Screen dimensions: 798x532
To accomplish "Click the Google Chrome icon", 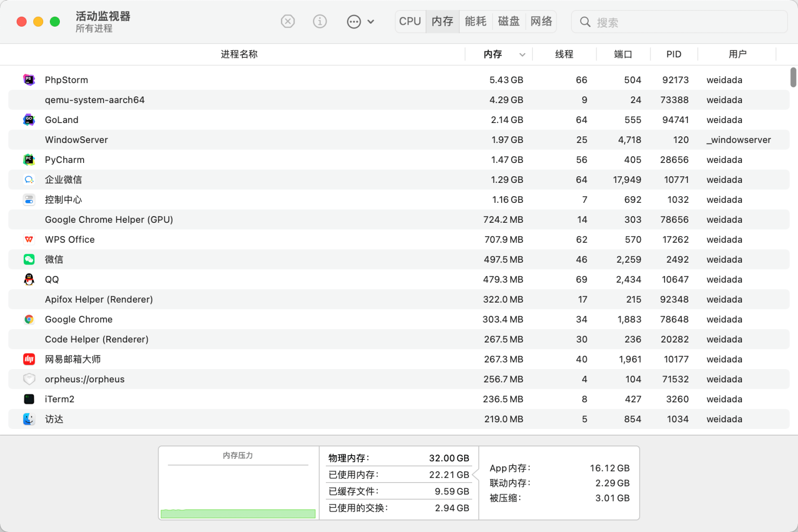I will coord(29,319).
